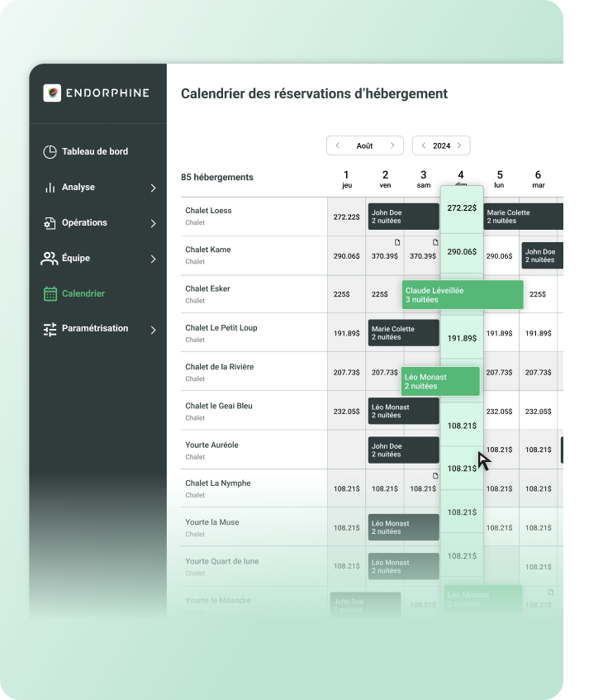Expand the Opérations menu chevron
The height and width of the screenshot is (700, 603).
[153, 223]
